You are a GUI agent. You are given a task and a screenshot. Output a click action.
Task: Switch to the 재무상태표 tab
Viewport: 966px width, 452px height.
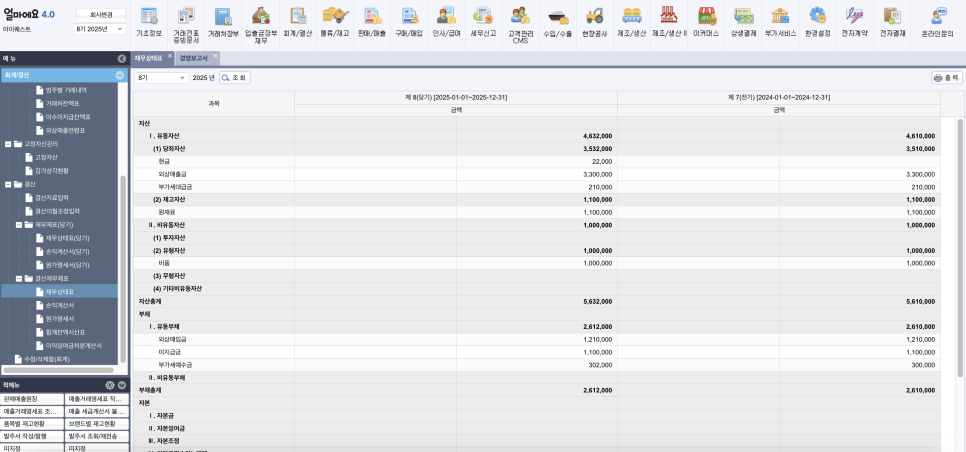click(148, 59)
